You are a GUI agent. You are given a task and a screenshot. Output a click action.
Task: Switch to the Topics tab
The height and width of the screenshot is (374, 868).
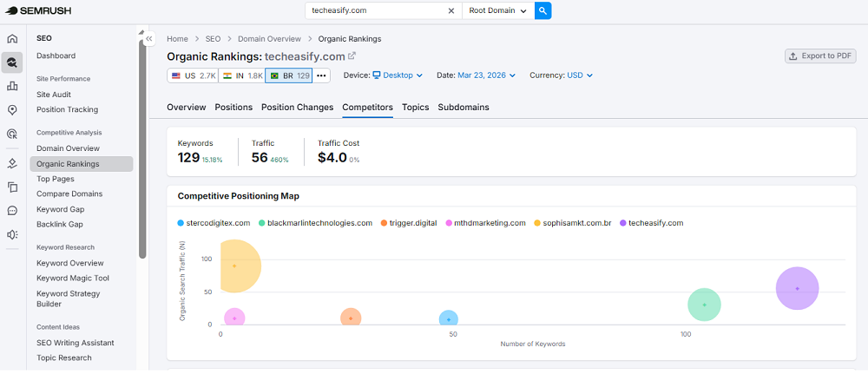[415, 108]
